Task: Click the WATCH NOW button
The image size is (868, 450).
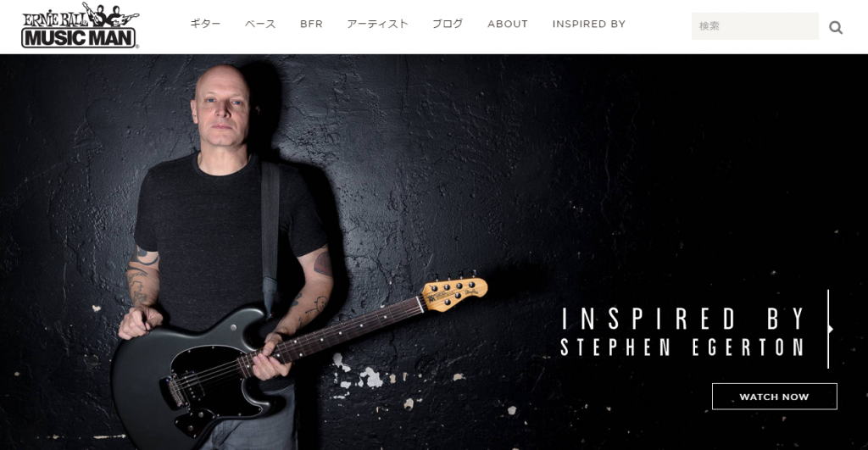Action: pos(775,397)
